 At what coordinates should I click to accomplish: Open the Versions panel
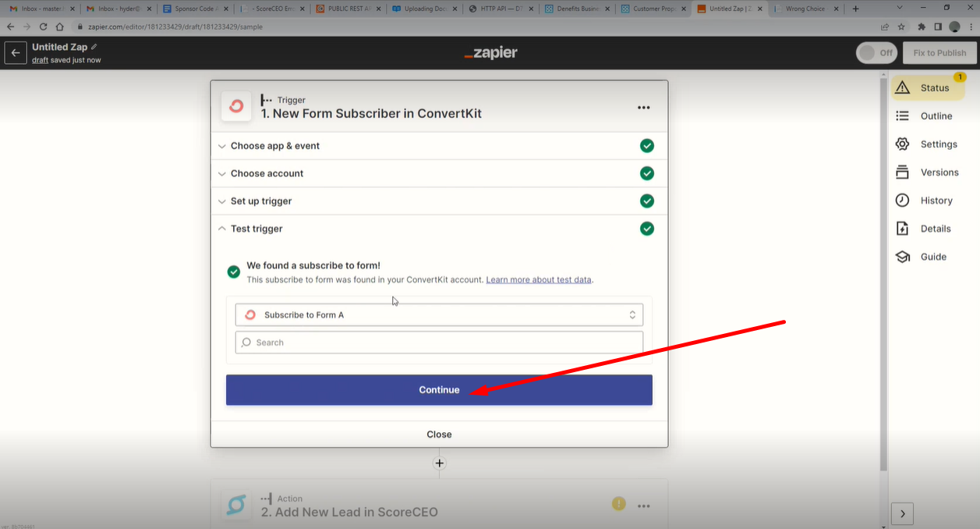(x=928, y=172)
